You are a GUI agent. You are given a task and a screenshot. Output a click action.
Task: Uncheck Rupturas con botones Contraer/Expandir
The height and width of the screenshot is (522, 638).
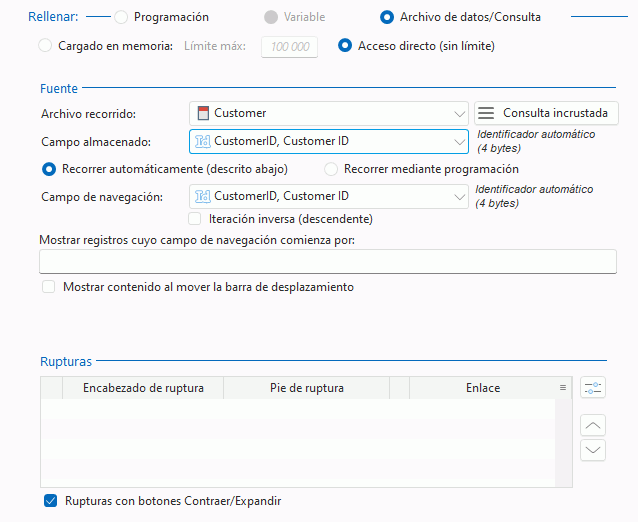50,500
